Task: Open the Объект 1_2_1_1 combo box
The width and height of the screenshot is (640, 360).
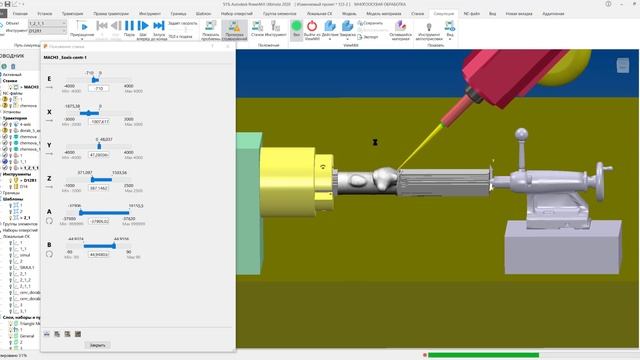Action: pos(47,24)
